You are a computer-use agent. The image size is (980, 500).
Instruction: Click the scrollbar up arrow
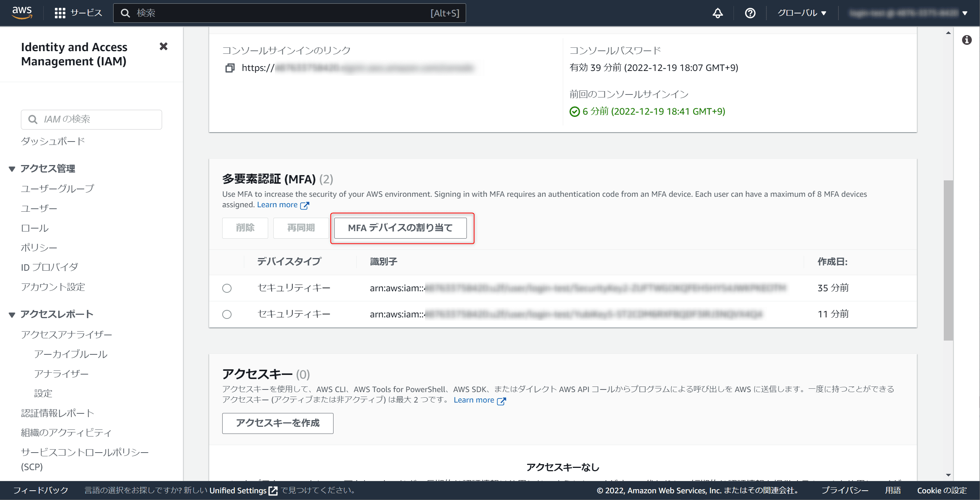click(948, 33)
